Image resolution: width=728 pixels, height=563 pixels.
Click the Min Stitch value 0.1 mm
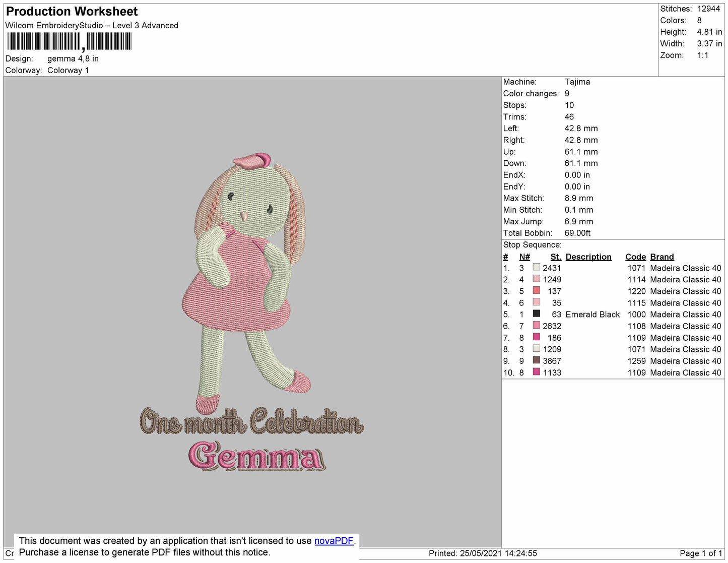point(579,210)
